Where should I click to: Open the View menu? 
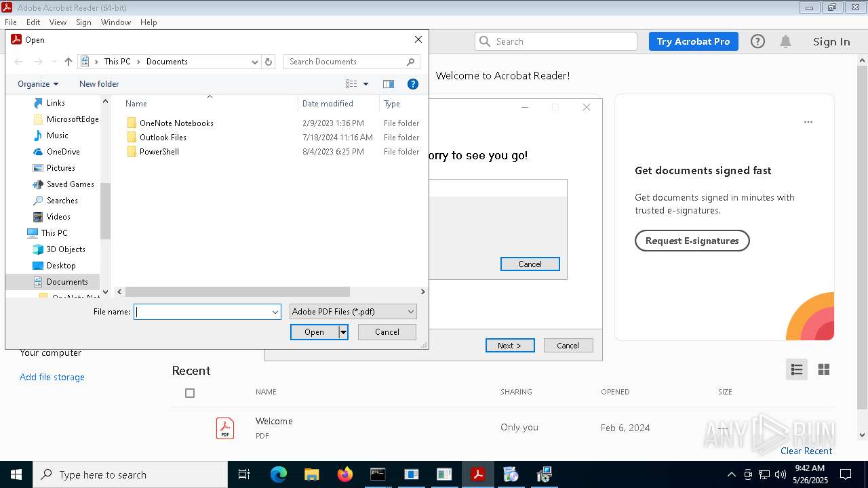pos(58,22)
